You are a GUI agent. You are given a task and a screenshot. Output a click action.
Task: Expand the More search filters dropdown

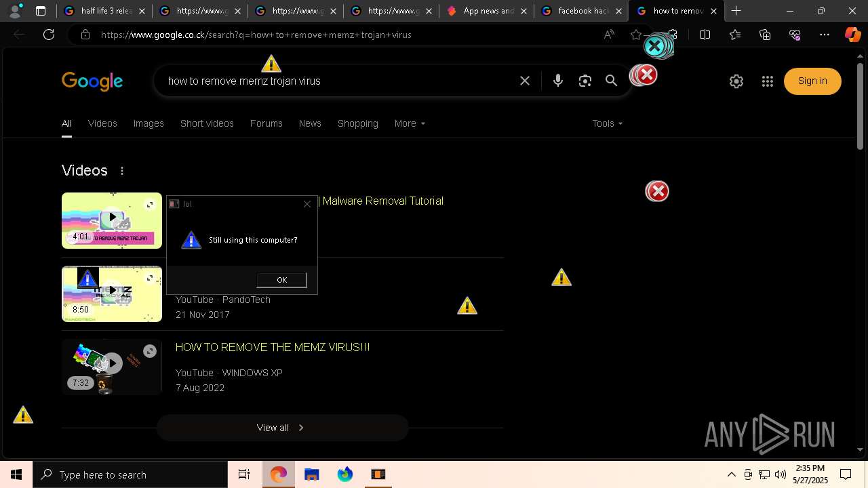pyautogui.click(x=410, y=123)
